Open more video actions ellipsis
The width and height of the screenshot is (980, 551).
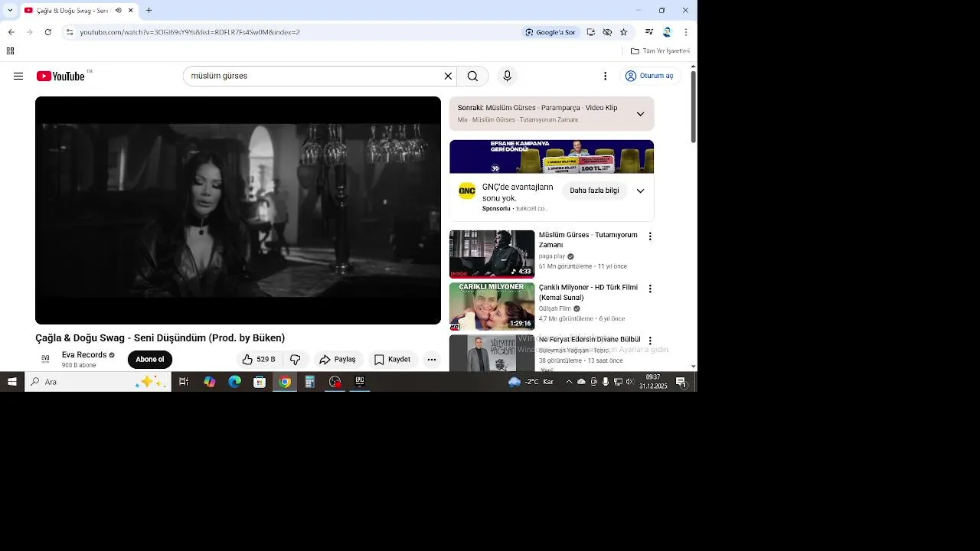(432, 359)
